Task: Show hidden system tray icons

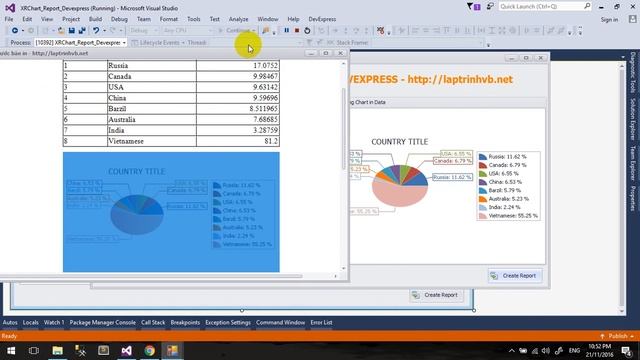Action: coord(511,351)
